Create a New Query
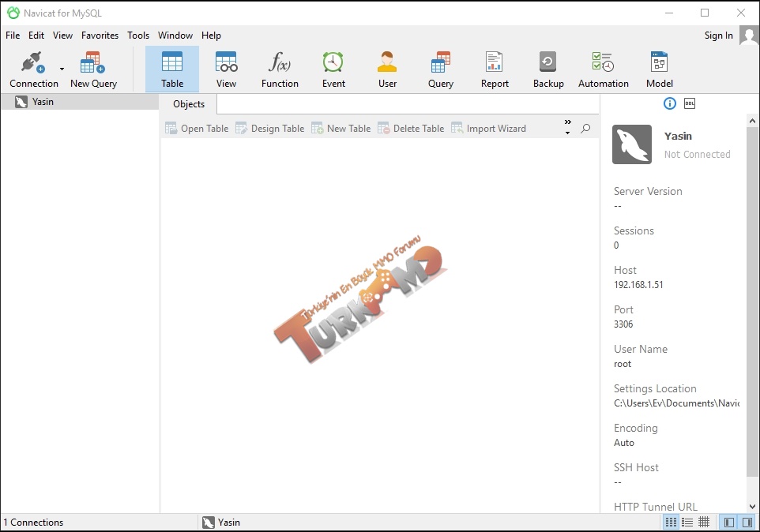The height and width of the screenshot is (532, 760). point(93,70)
